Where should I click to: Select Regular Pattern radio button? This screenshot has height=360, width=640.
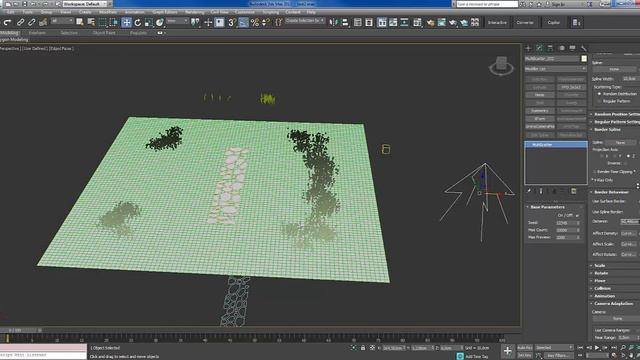tap(599, 101)
